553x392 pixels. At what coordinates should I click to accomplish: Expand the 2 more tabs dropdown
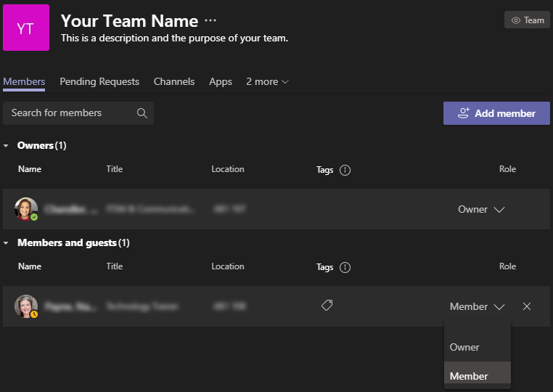click(267, 82)
